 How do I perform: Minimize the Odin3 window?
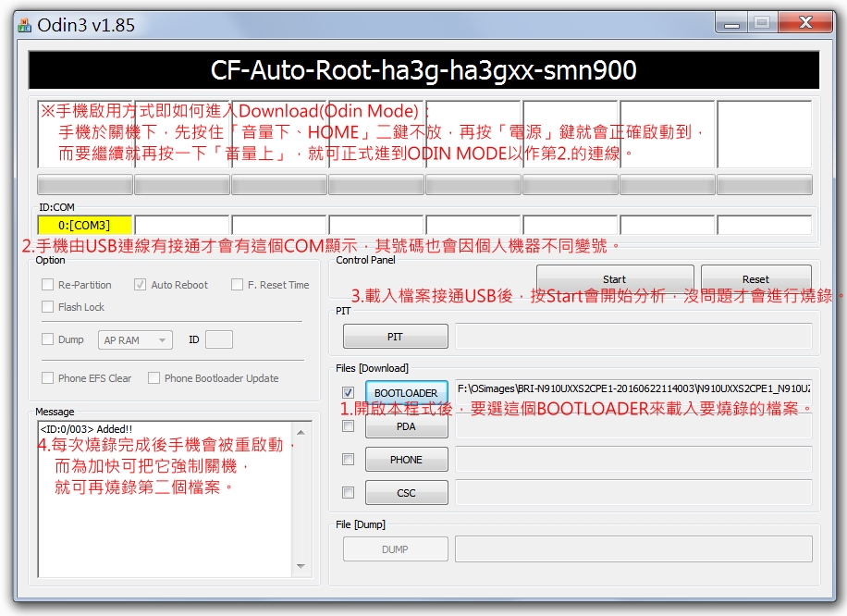[x=732, y=23]
